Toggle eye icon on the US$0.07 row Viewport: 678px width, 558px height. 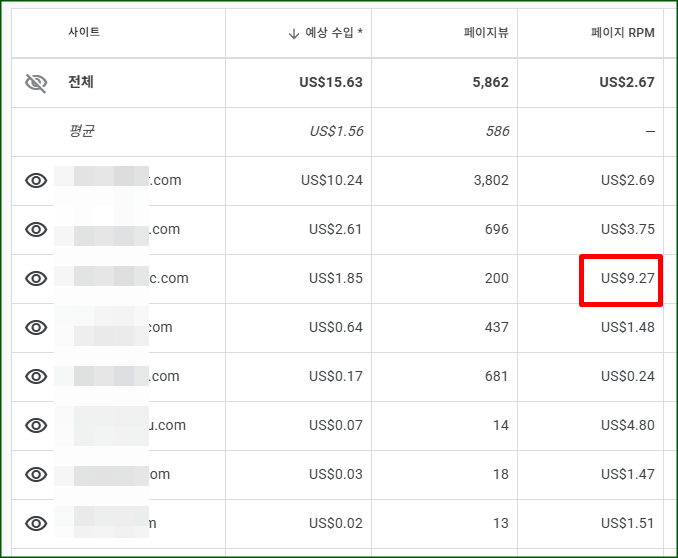coord(36,426)
